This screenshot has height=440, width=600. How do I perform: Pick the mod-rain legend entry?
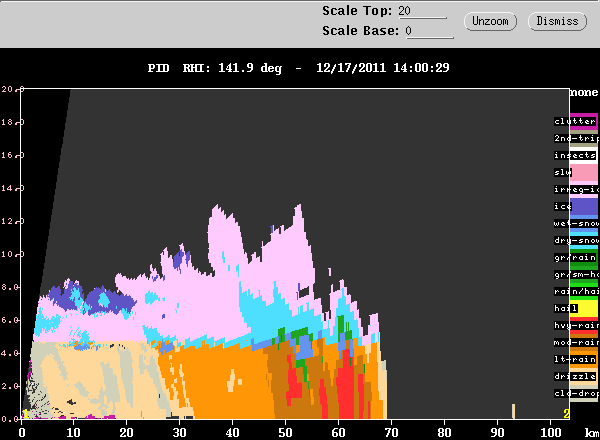click(575, 342)
